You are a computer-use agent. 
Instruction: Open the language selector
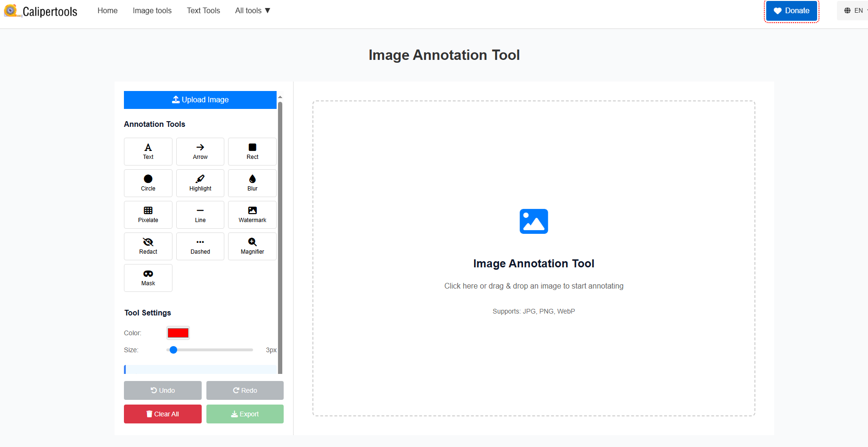[854, 10]
